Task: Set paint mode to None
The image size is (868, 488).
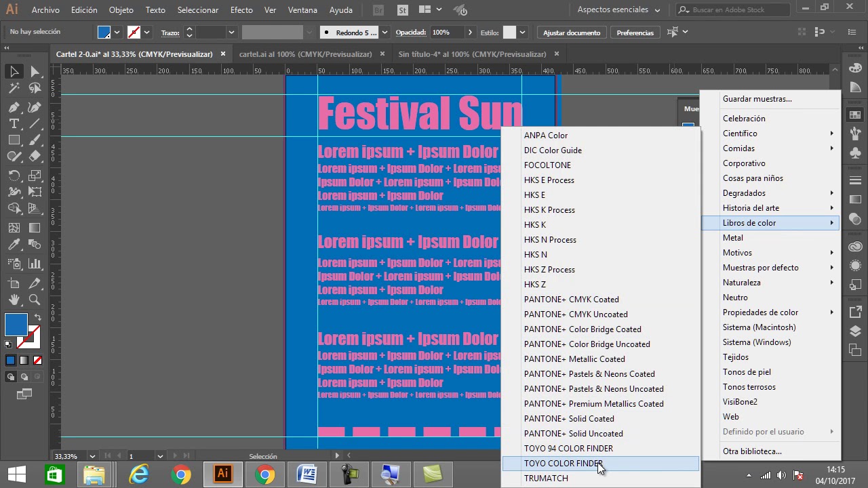Action: coord(37,361)
